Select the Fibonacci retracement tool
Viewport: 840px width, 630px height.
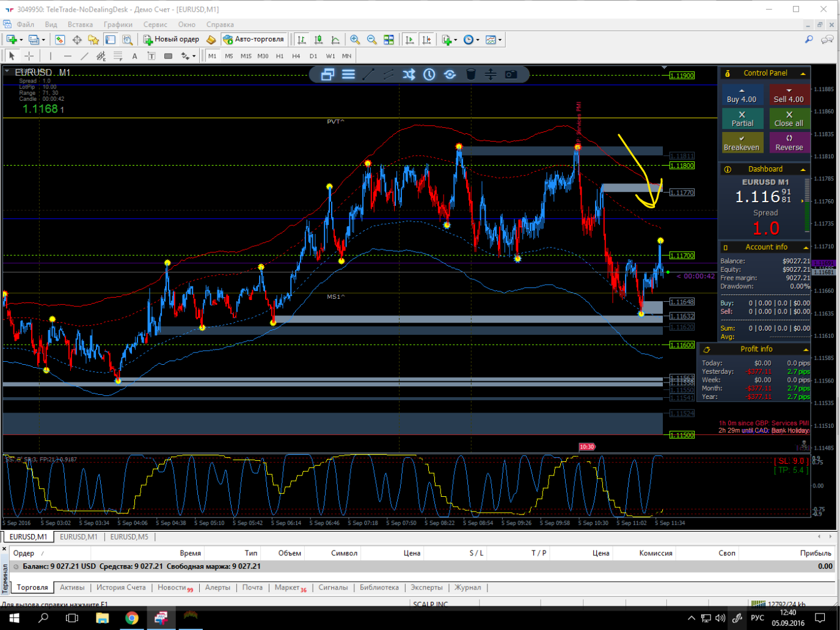pos(118,56)
